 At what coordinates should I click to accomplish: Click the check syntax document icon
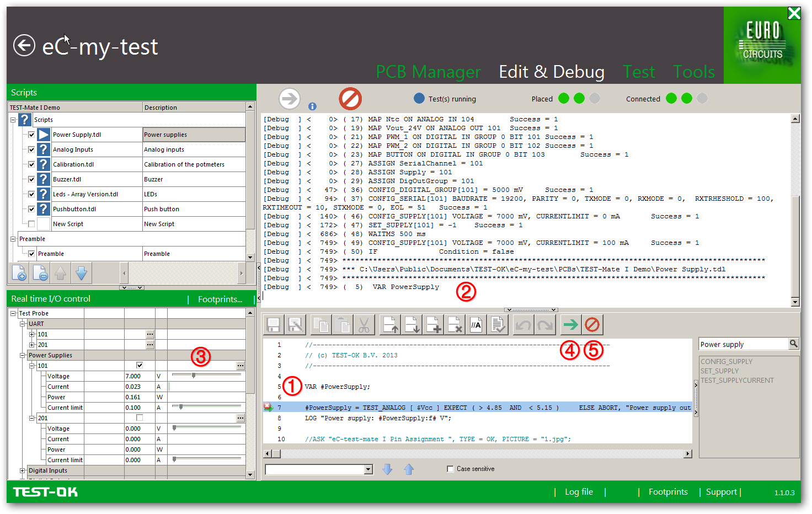pyautogui.click(x=498, y=325)
